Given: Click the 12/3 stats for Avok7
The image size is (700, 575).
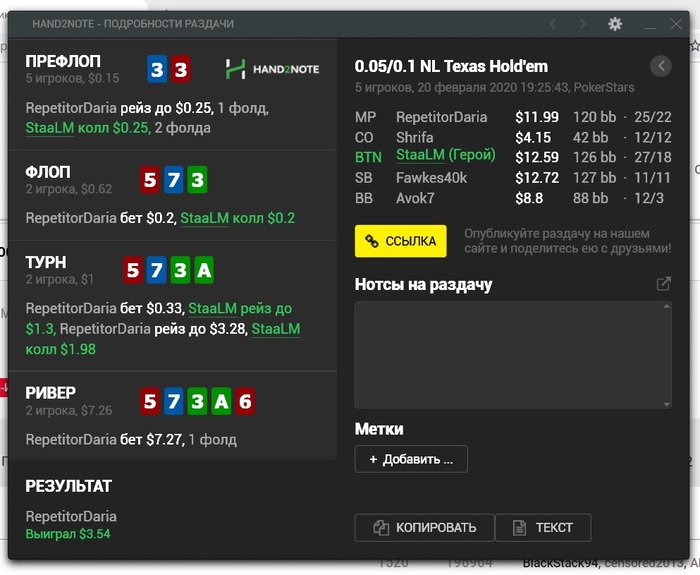Looking at the screenshot, I should pos(649,198).
